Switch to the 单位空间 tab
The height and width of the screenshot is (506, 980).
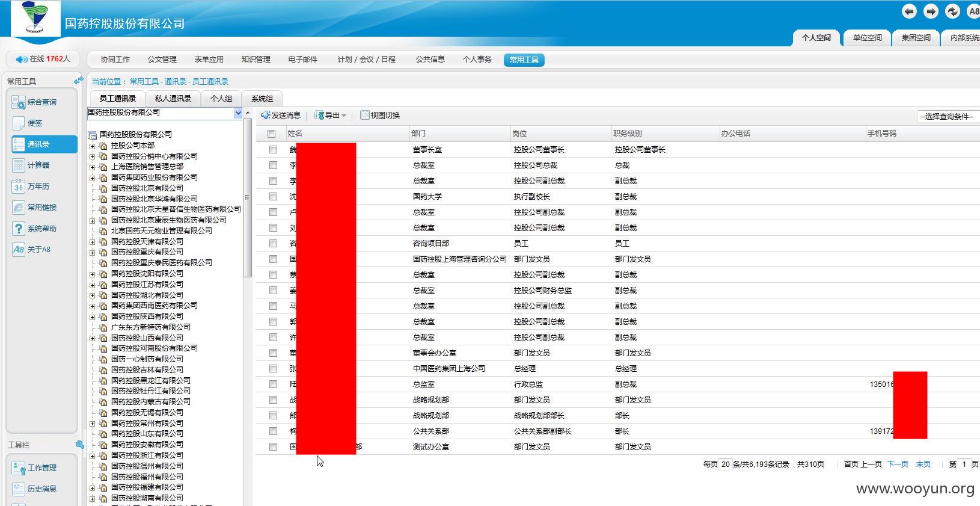coord(867,38)
